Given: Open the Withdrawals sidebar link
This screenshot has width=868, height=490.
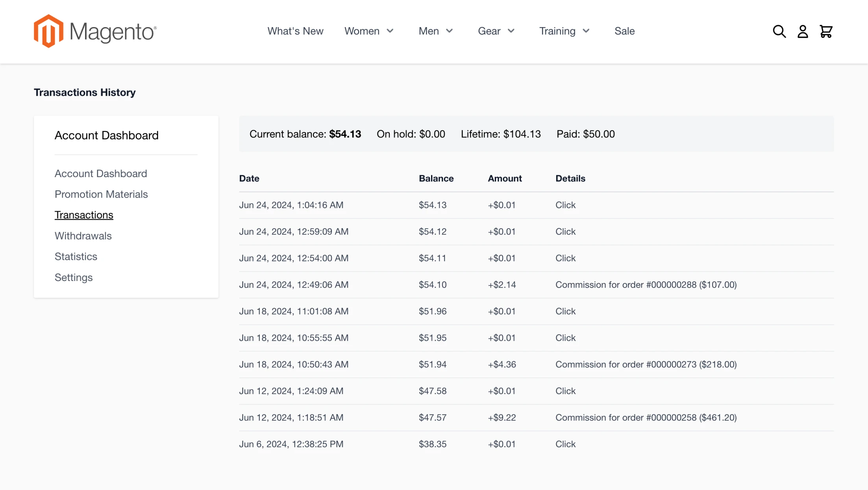Looking at the screenshot, I should tap(83, 236).
